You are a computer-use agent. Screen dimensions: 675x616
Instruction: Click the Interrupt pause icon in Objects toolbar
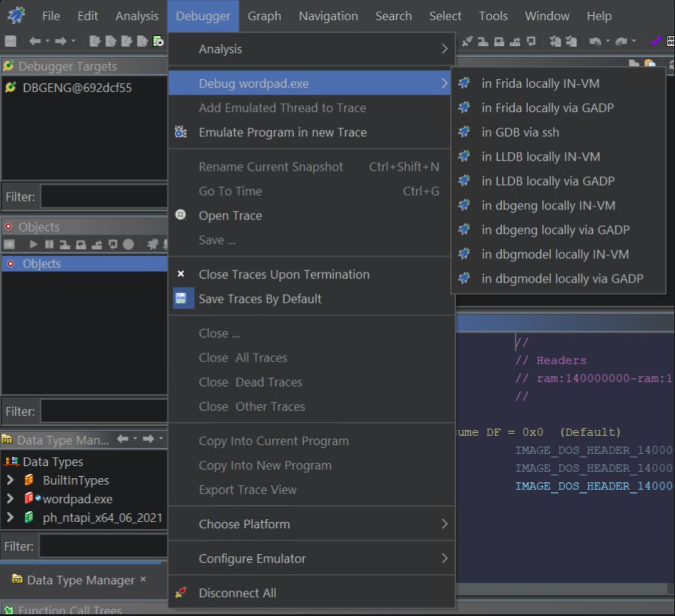(x=49, y=244)
